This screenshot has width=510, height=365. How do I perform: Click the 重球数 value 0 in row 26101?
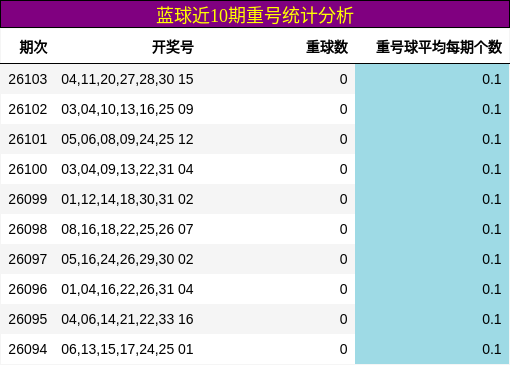(x=344, y=139)
